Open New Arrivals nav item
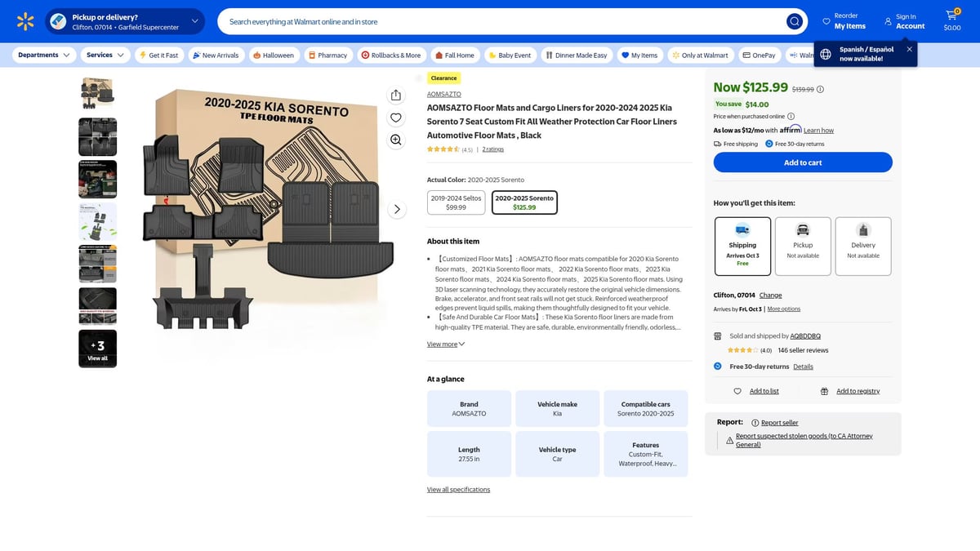980x551 pixels. click(x=216, y=55)
